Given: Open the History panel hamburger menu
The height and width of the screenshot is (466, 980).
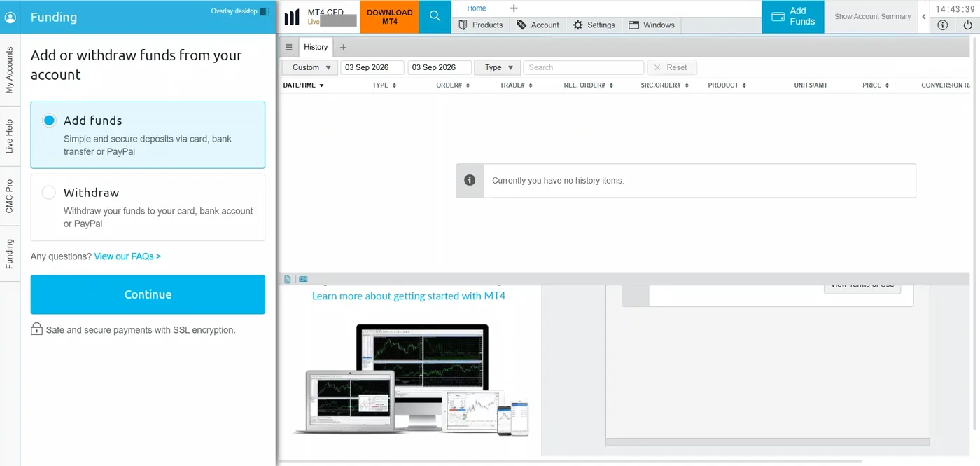Looking at the screenshot, I should pyautogui.click(x=289, y=48).
